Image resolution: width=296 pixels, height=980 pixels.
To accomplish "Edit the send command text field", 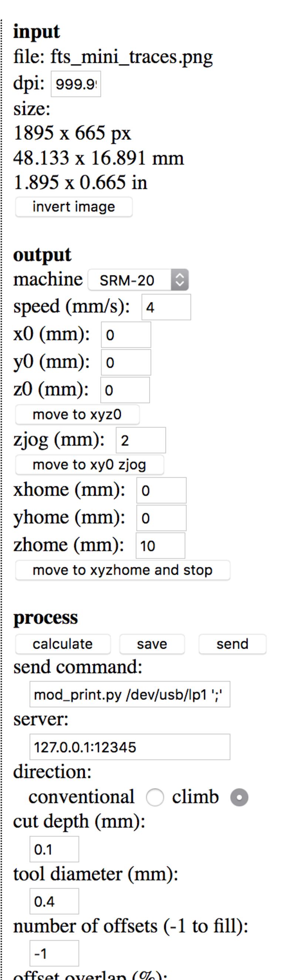I will tap(130, 694).
